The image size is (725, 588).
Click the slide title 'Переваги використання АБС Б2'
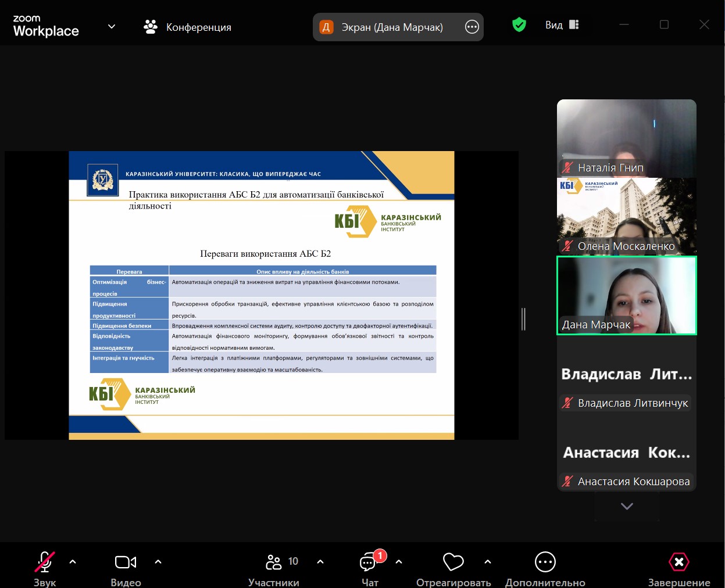(x=266, y=254)
